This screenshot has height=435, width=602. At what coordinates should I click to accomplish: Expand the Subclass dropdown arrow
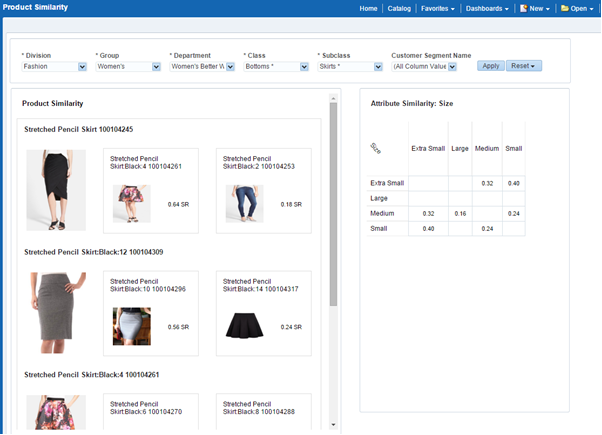(379, 67)
